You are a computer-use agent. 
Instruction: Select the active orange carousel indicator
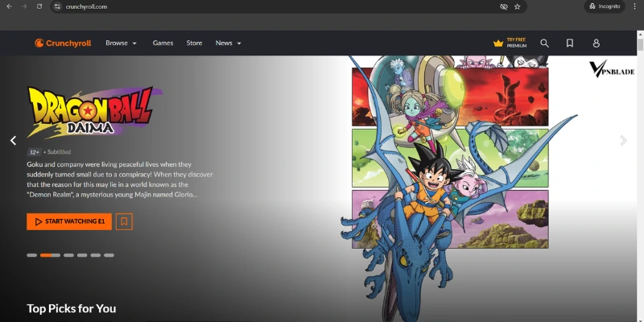[50, 255]
